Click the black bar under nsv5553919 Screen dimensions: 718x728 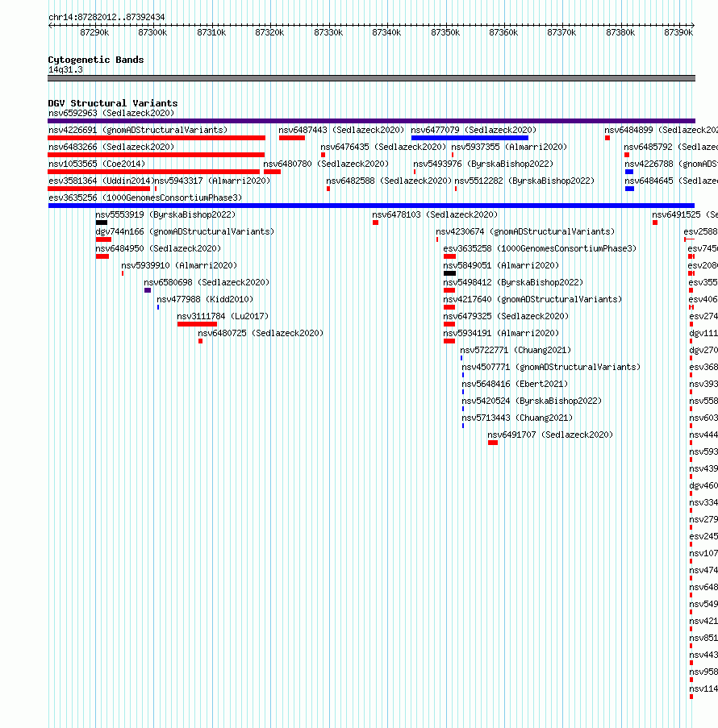click(x=102, y=223)
